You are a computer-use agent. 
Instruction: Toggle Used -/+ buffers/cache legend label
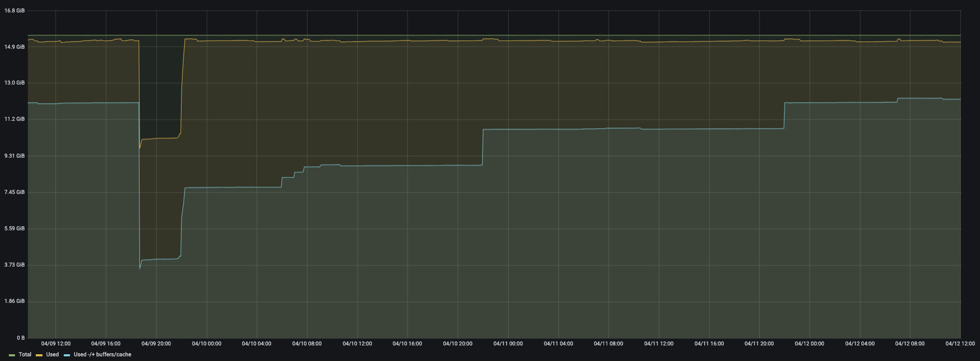pos(102,355)
